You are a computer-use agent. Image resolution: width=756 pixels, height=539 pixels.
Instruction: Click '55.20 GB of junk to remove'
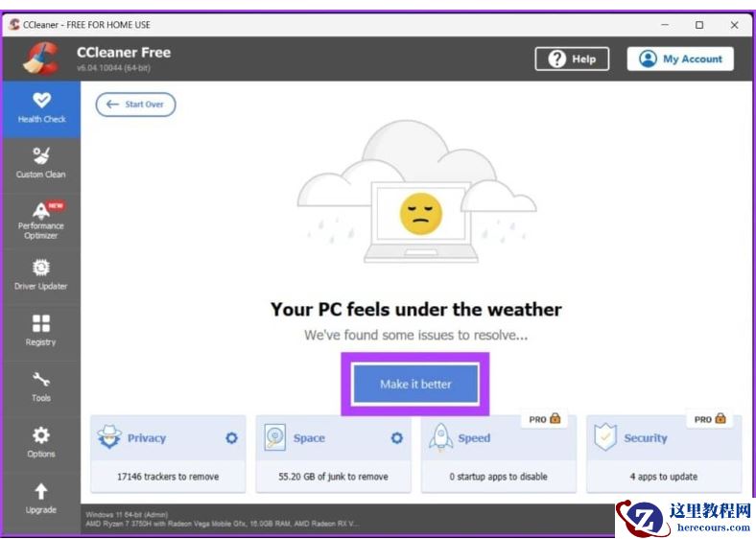pos(333,477)
